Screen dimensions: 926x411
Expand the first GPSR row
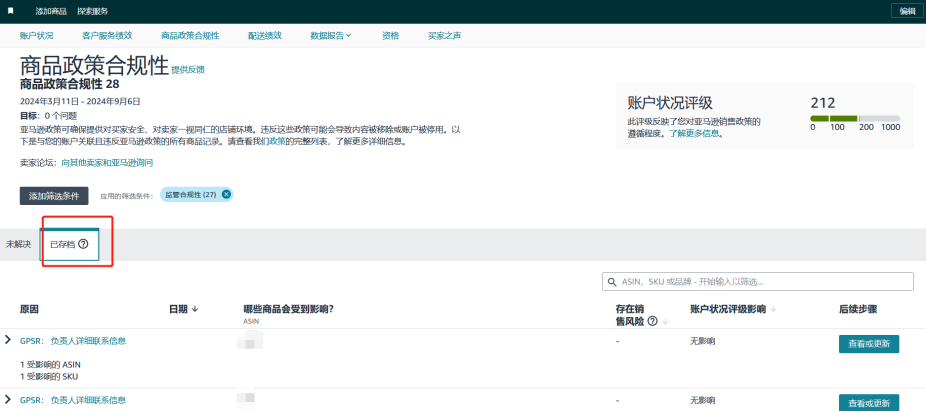[9, 341]
